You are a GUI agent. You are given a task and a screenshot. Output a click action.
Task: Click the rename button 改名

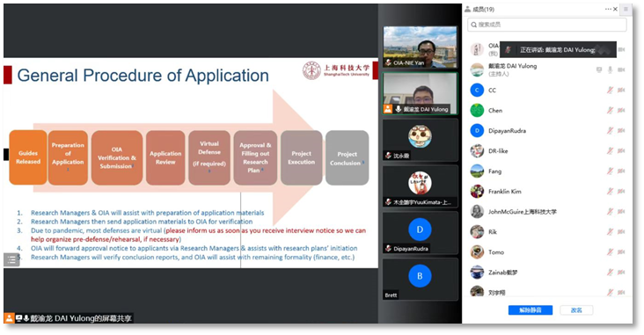click(x=576, y=310)
